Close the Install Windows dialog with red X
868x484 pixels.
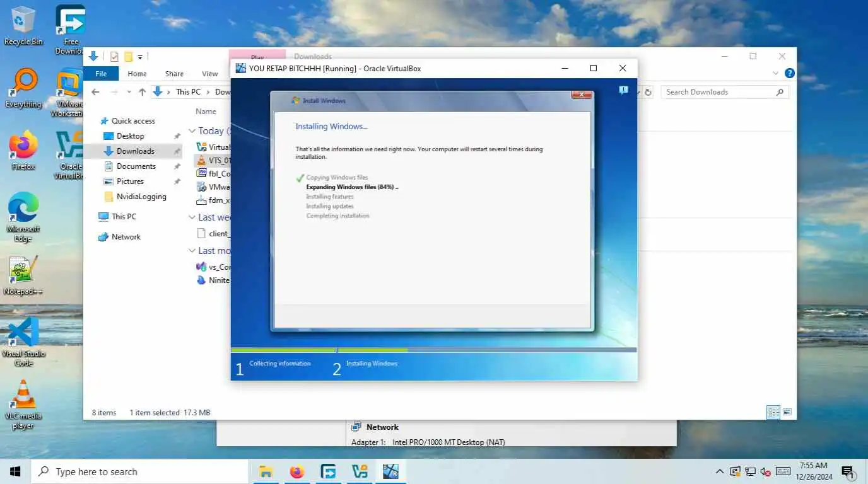582,95
